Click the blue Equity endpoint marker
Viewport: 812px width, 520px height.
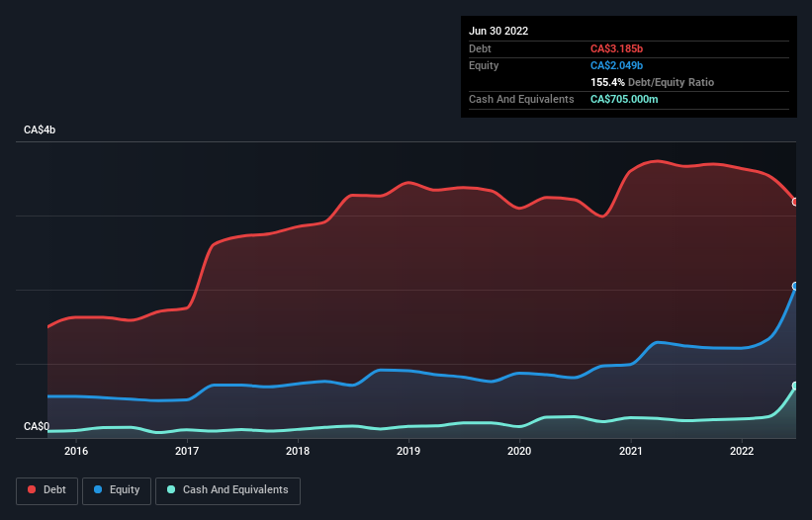tap(795, 286)
